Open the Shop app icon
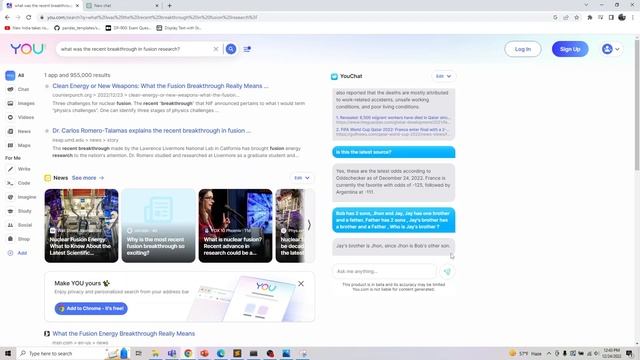Screen dimensions: 640x360 11,239
